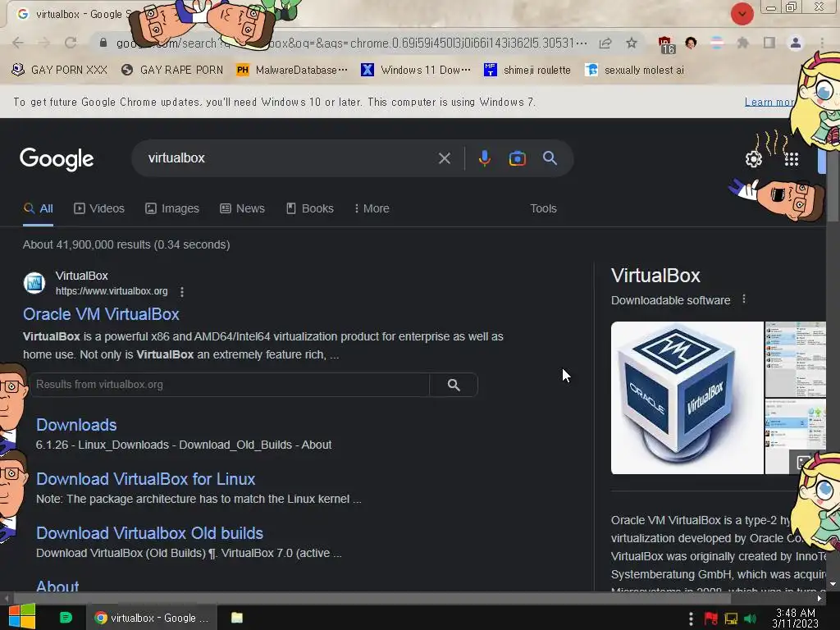Select the Chrome virtualbox taskbar button
The width and height of the screenshot is (840, 630).
click(x=152, y=619)
